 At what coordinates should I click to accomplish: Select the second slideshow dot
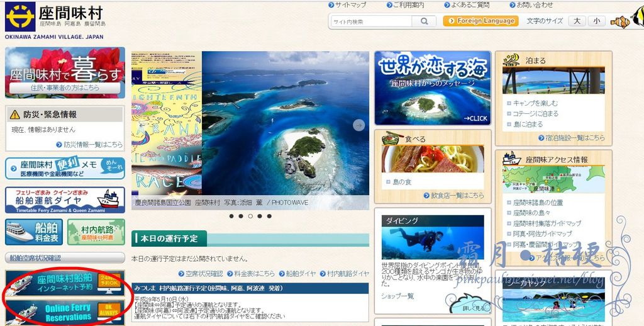pos(241,216)
